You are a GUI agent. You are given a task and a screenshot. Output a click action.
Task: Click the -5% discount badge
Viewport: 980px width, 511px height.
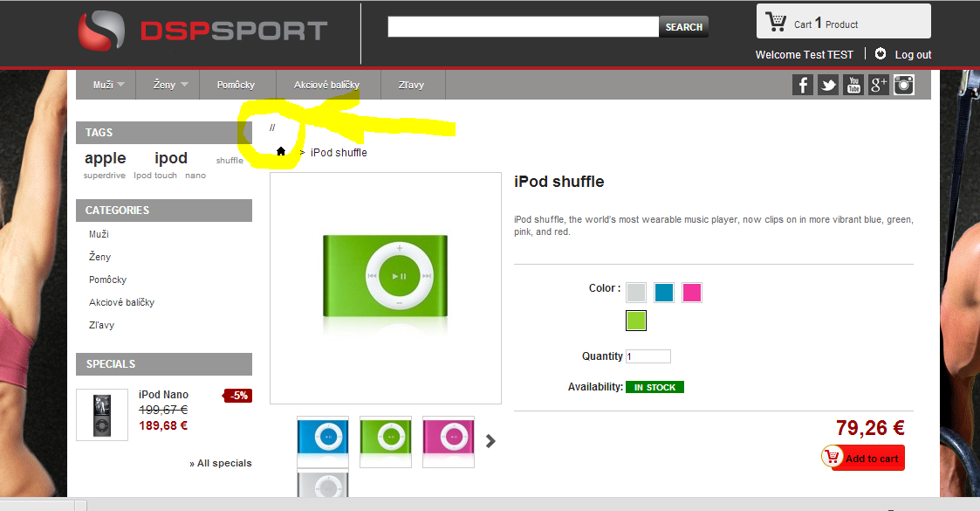coord(238,396)
